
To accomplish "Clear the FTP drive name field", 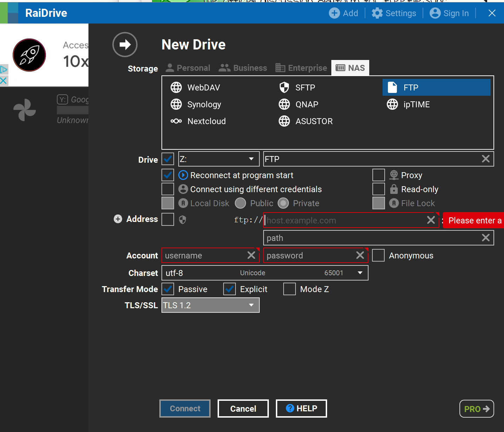I will [x=486, y=159].
